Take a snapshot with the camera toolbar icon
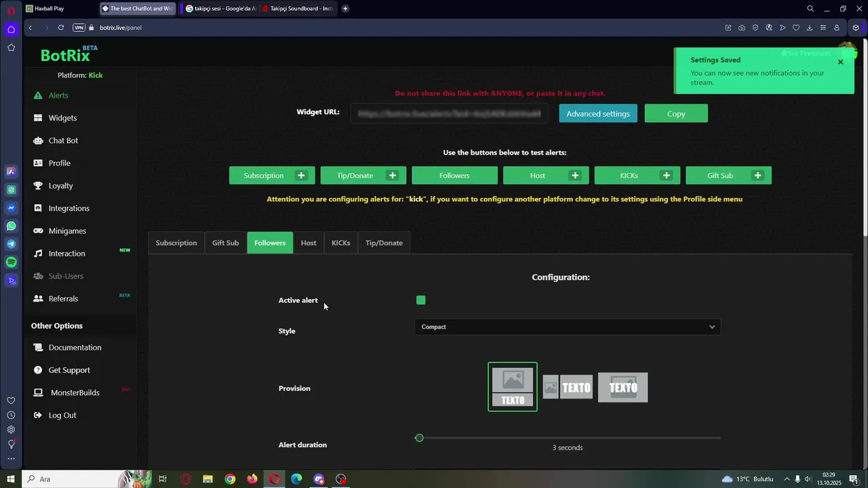Screen dimensions: 868x488 pyautogui.click(x=742, y=28)
